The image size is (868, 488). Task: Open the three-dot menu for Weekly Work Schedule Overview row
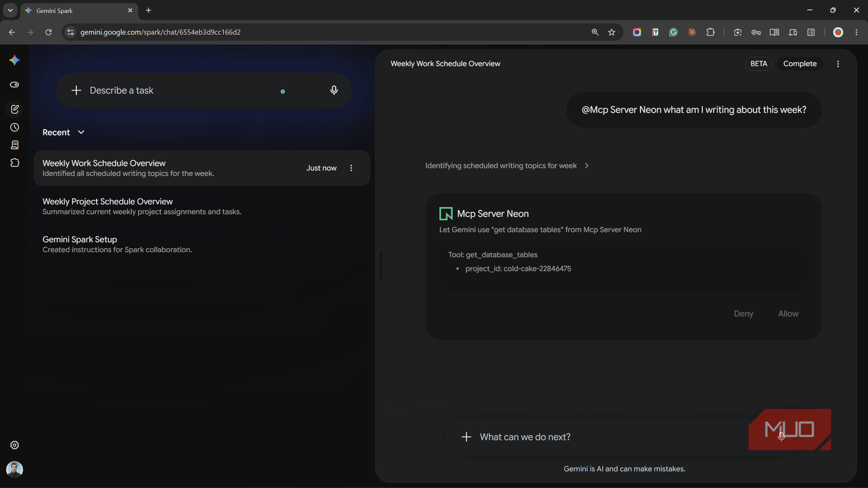click(351, 168)
